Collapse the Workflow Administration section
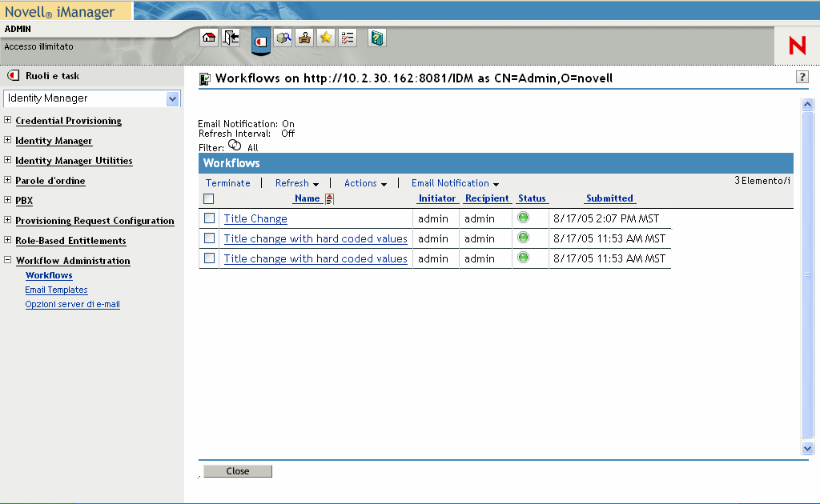 (x=8, y=261)
